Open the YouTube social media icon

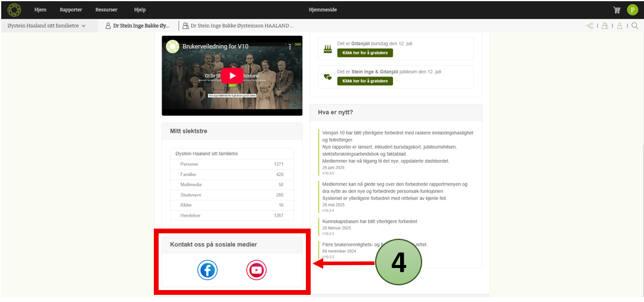tap(256, 270)
